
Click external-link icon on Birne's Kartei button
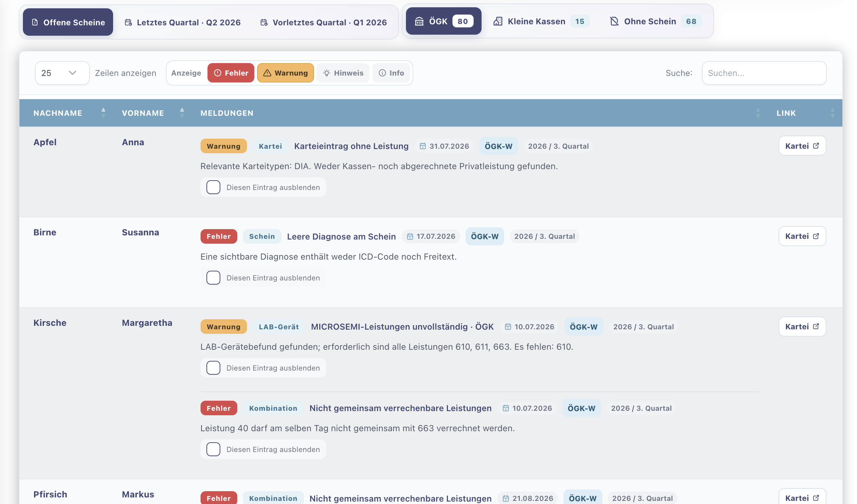click(x=816, y=236)
